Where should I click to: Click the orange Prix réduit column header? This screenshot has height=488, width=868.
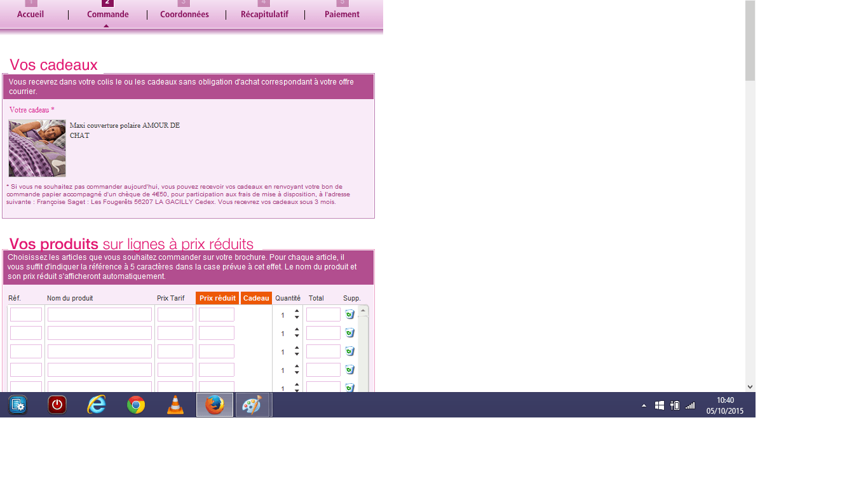coord(217,298)
